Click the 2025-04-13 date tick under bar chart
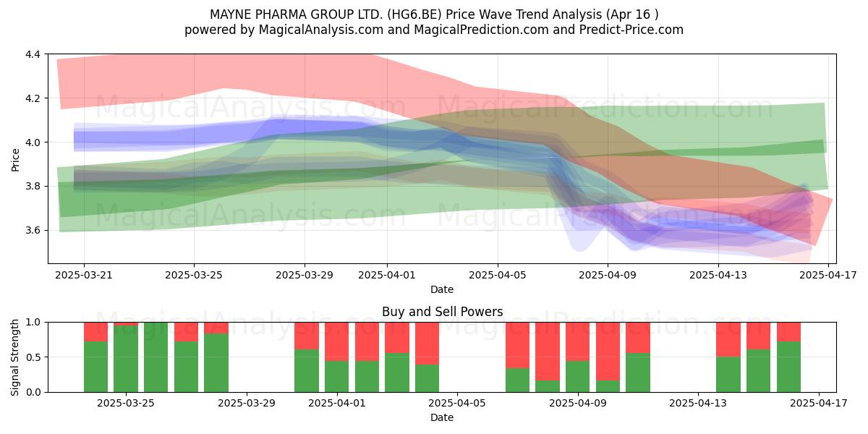 (698, 403)
